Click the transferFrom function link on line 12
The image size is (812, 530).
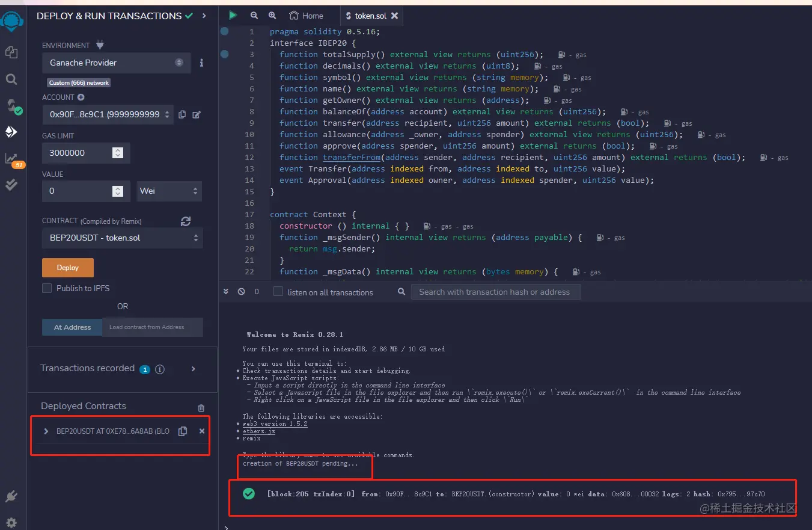point(352,157)
